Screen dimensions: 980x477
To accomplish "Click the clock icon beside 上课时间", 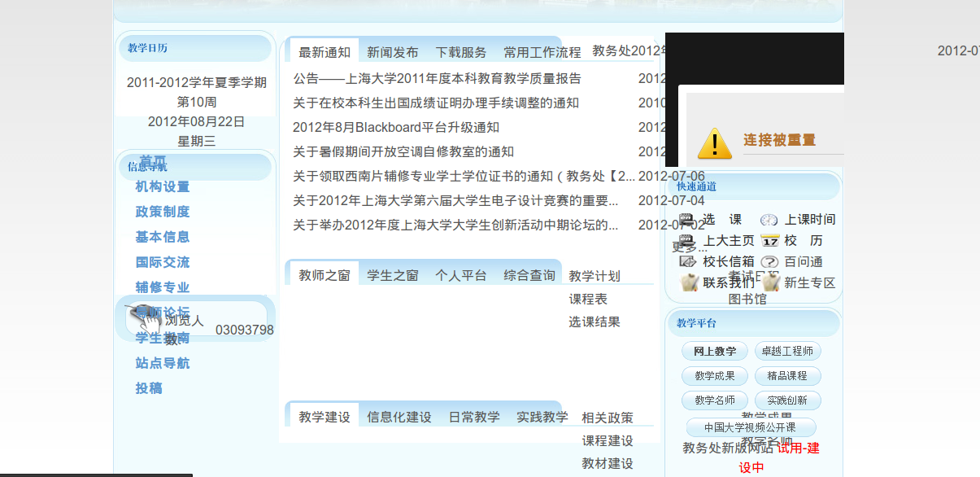I will 769,220.
